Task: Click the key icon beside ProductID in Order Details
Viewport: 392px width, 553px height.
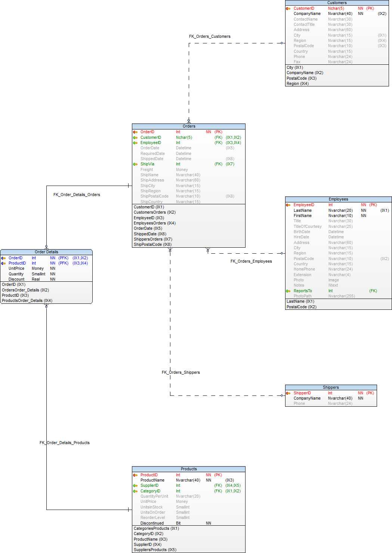Action: point(4,263)
